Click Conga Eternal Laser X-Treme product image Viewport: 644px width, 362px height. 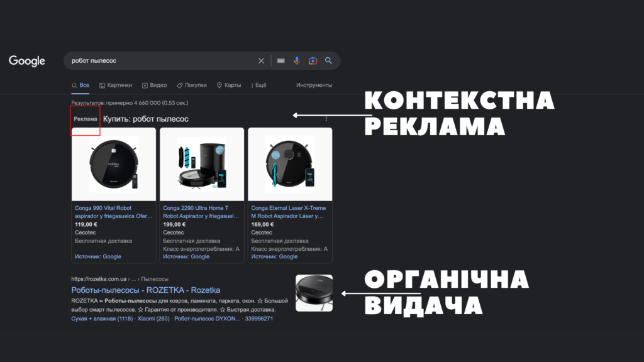290,164
